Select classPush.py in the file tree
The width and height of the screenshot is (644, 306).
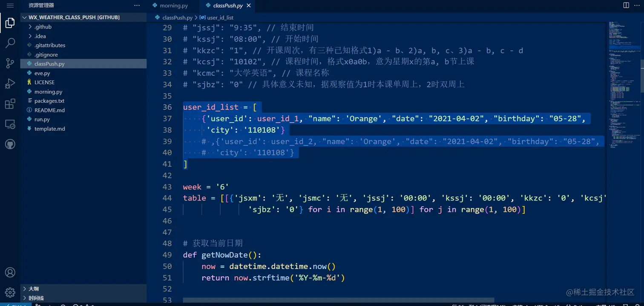click(83, 64)
